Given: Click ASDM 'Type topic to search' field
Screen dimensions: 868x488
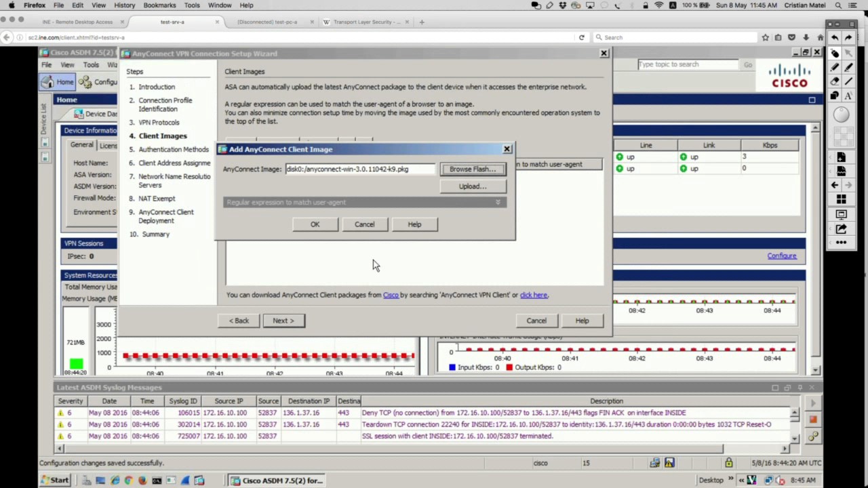Looking at the screenshot, I should (x=688, y=64).
